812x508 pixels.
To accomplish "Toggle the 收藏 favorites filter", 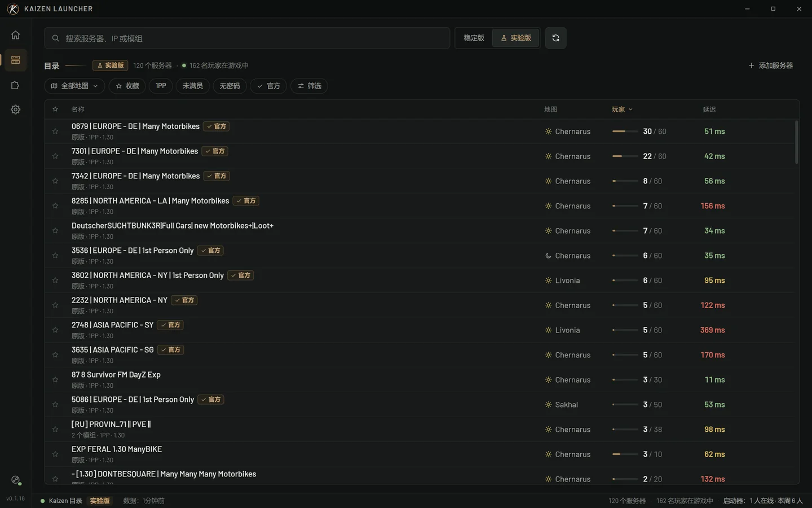I will (127, 86).
